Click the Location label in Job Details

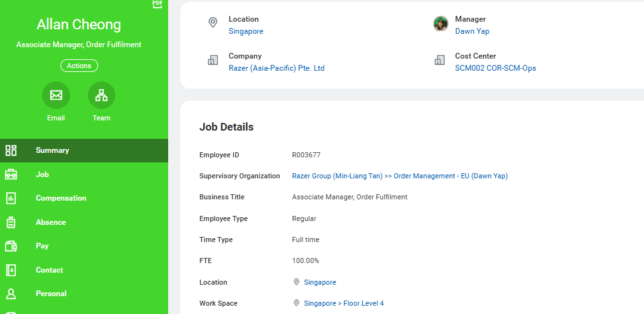click(x=213, y=282)
